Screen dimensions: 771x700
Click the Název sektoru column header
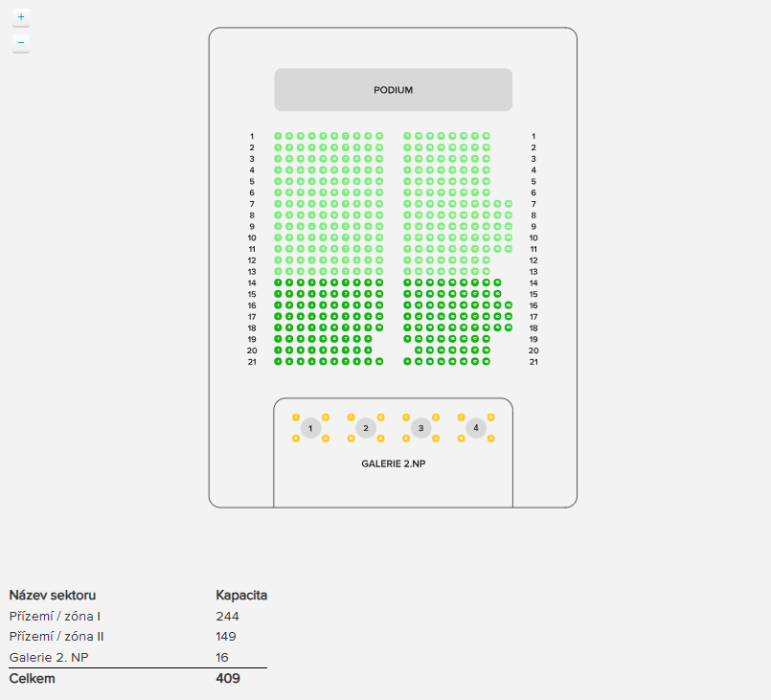click(x=53, y=595)
